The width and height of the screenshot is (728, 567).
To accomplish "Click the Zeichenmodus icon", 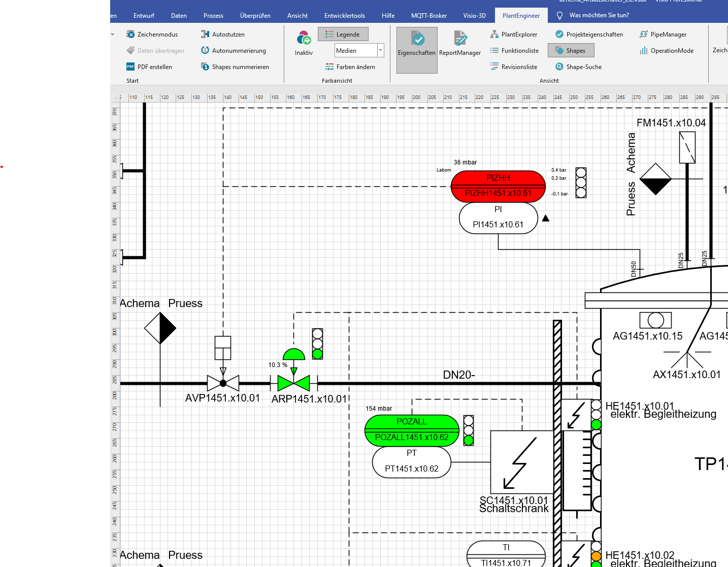I will click(130, 35).
